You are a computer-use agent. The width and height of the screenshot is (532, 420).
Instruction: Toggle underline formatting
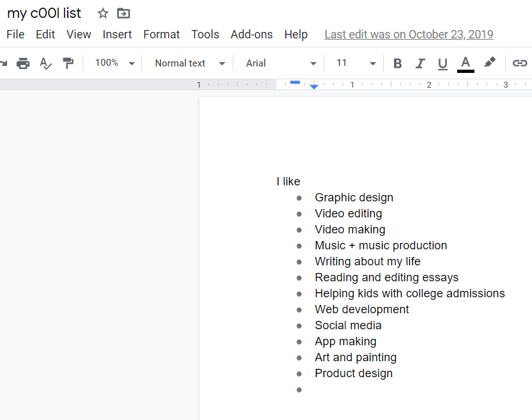click(442, 63)
